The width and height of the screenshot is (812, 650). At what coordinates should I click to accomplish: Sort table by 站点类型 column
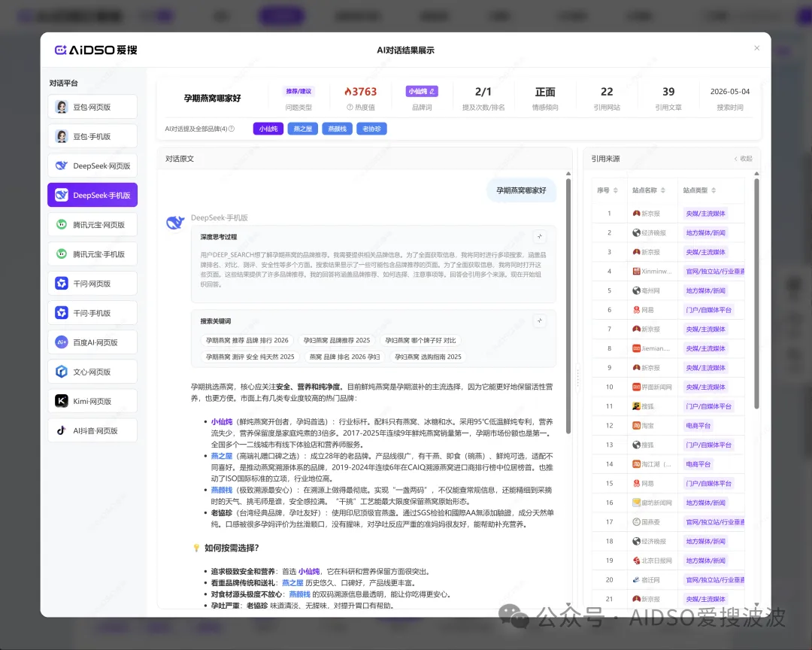coord(714,190)
